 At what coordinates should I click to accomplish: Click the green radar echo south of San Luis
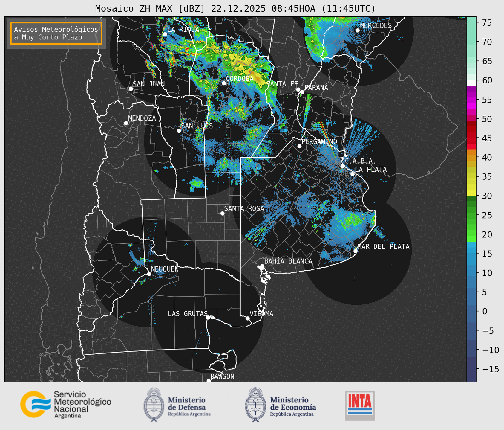point(196,184)
